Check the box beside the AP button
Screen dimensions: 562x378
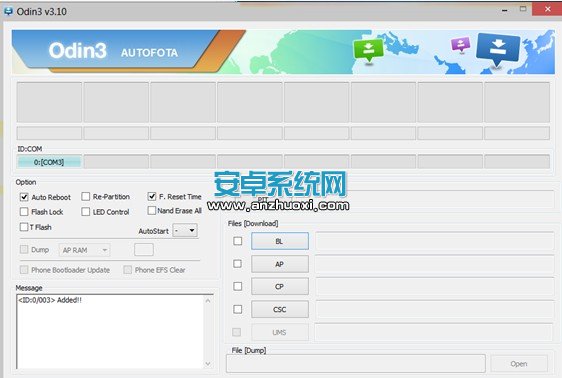(238, 264)
